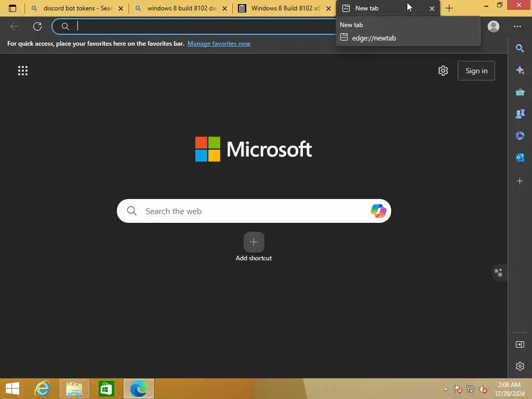Viewport: 532px width, 399px height.
Task: Click the taskbar clock 2:08 AM
Action: 509,389
